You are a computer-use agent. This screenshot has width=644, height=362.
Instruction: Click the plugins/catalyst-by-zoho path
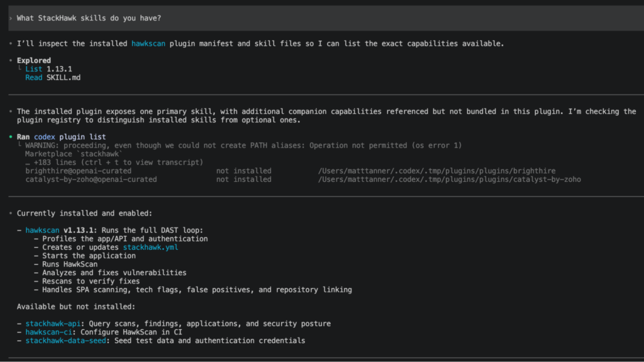click(x=450, y=180)
